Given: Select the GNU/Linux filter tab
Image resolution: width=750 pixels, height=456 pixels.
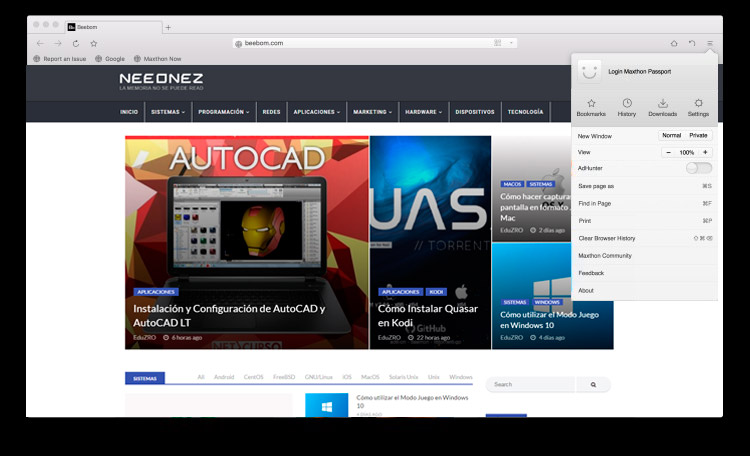Looking at the screenshot, I should pos(319,377).
